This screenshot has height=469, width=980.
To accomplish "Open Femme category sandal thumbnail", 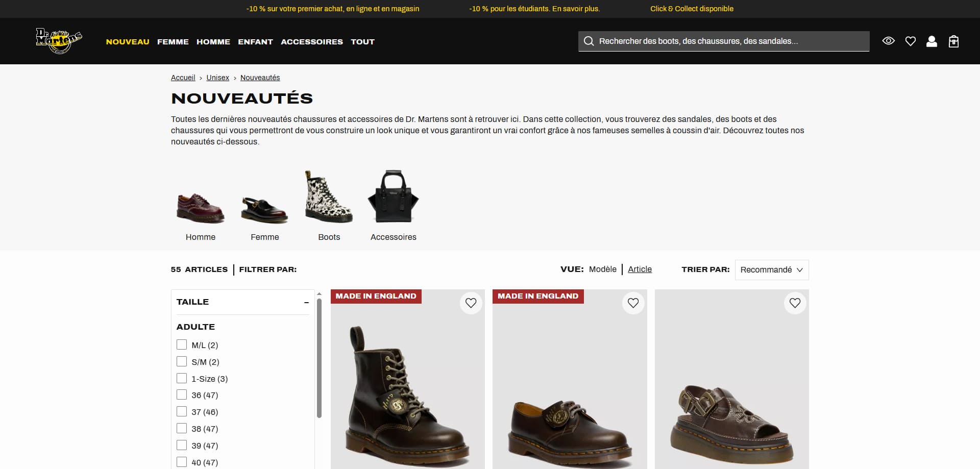I will [264, 209].
